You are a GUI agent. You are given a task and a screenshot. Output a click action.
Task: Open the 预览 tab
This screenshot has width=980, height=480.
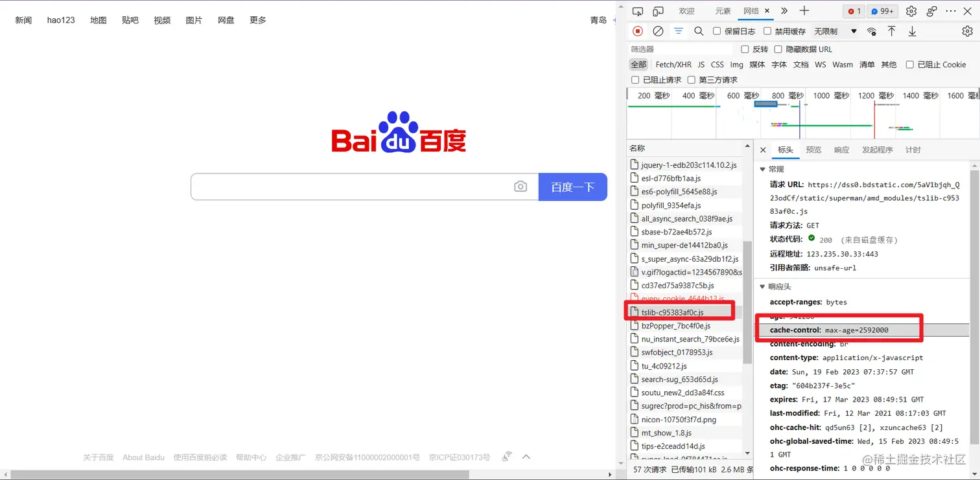tap(813, 150)
